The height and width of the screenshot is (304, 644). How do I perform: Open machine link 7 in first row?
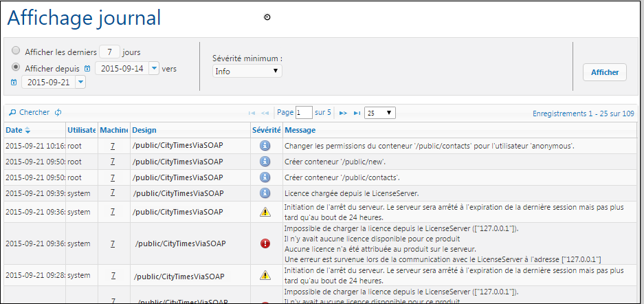(112, 146)
